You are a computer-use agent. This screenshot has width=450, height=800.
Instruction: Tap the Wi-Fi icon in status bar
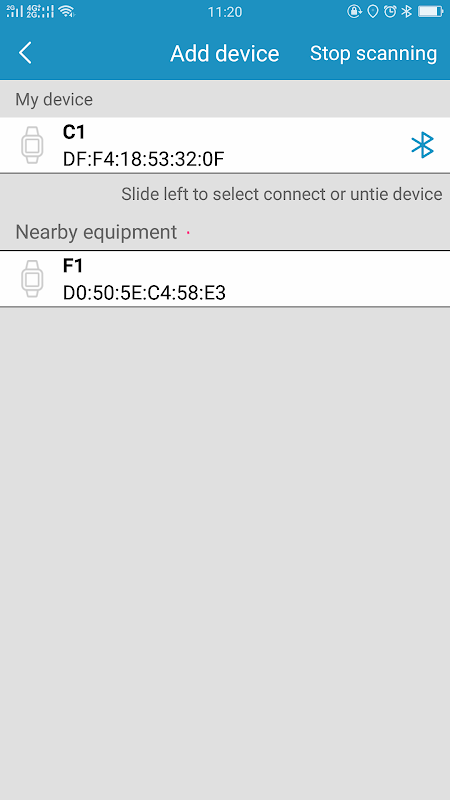[x=66, y=11]
